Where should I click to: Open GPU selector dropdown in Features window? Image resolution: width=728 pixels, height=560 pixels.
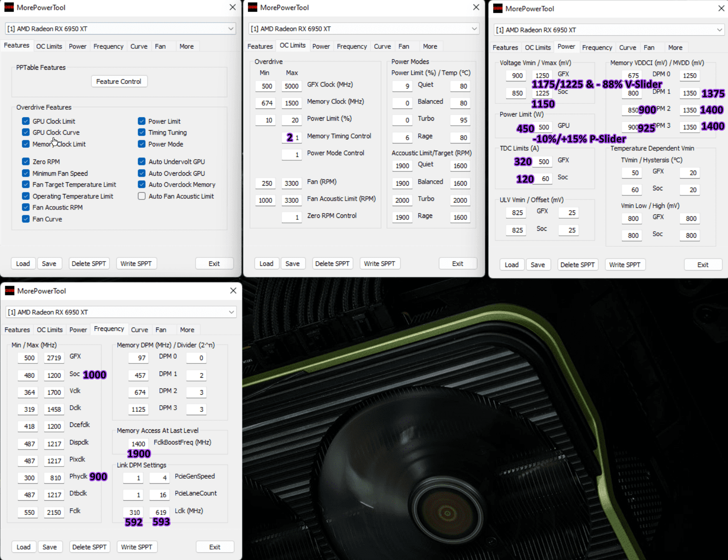pyautogui.click(x=121, y=29)
